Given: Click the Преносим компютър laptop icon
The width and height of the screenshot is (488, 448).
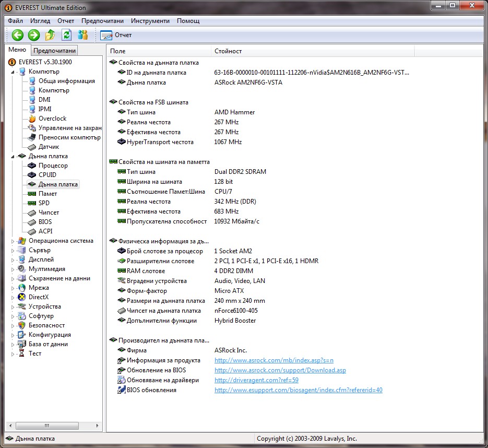Looking at the screenshot, I should tap(32, 137).
